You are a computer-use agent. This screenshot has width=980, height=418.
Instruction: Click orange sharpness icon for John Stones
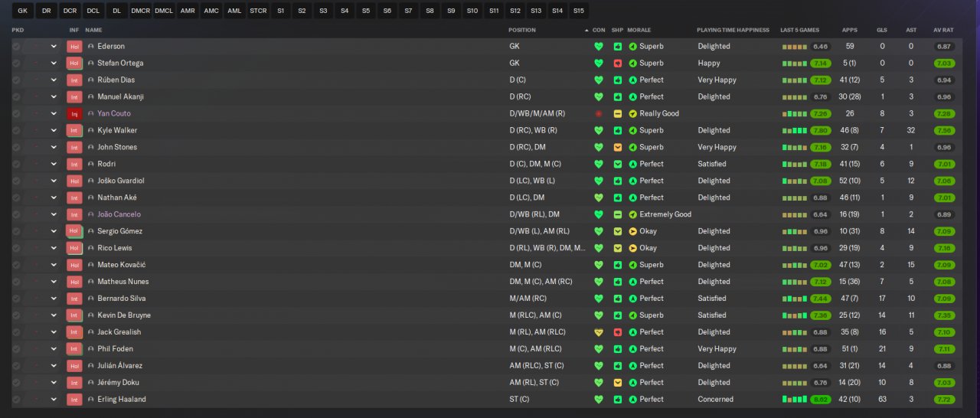(618, 147)
